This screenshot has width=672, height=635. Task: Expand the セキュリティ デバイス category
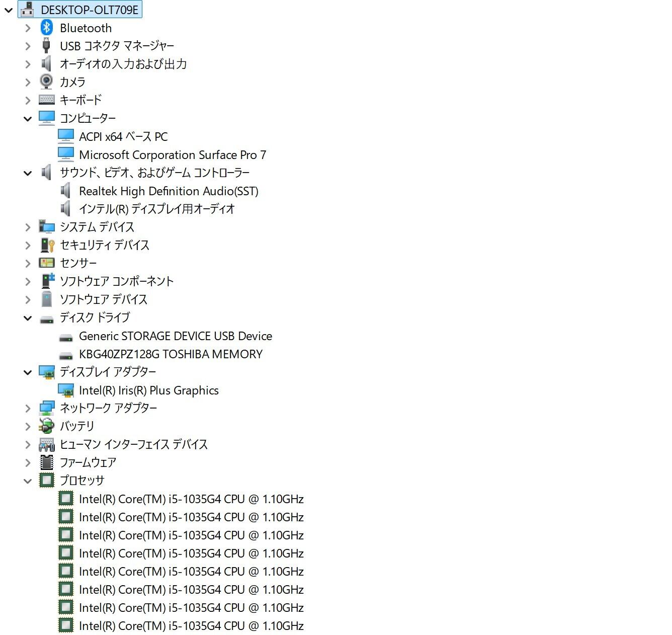click(x=28, y=246)
